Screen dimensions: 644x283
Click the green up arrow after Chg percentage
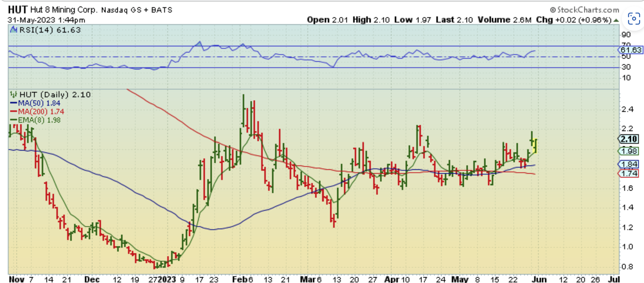[x=616, y=20]
